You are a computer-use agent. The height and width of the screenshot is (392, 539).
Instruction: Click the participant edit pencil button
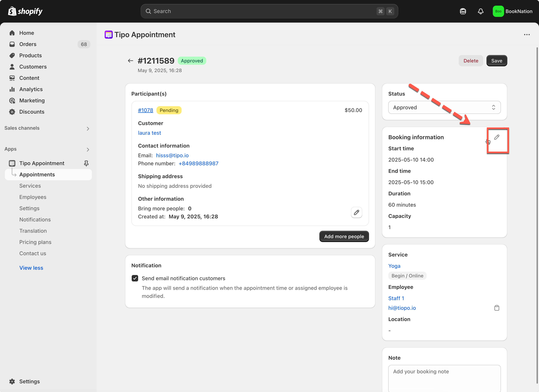(356, 212)
